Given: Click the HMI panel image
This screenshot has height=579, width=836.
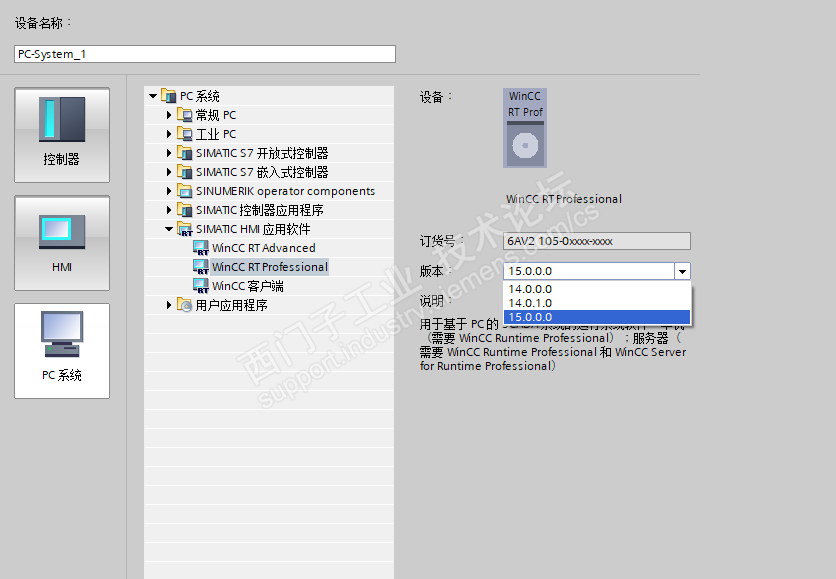Looking at the screenshot, I should 62,232.
